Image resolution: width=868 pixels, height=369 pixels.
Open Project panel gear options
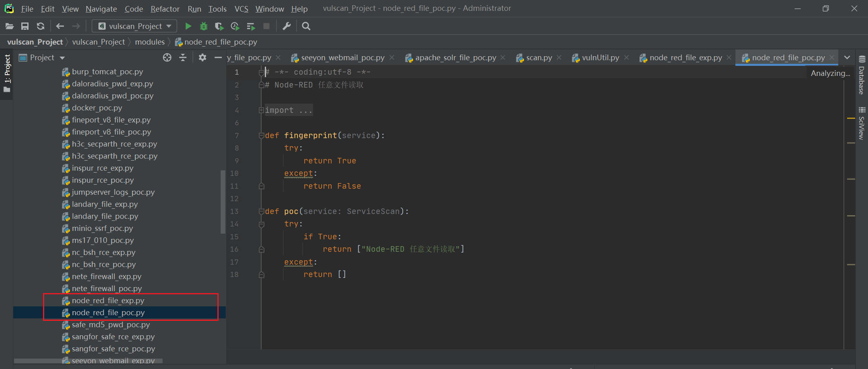point(203,58)
